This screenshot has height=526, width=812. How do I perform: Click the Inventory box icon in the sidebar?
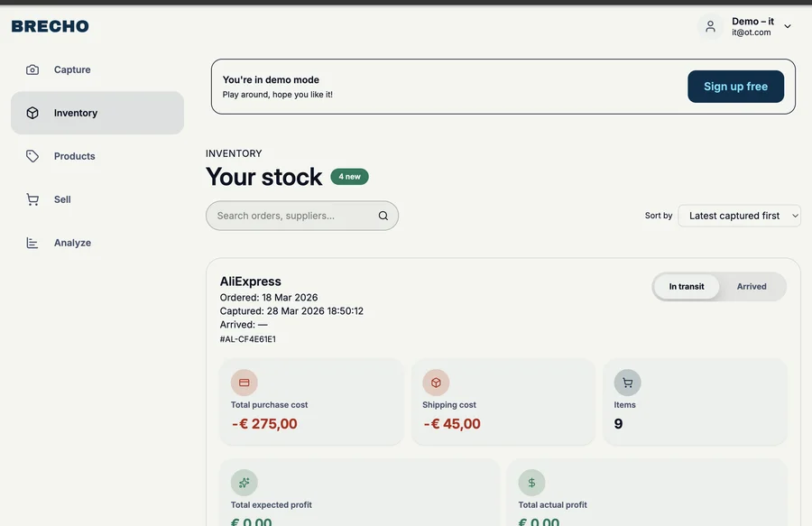32,112
